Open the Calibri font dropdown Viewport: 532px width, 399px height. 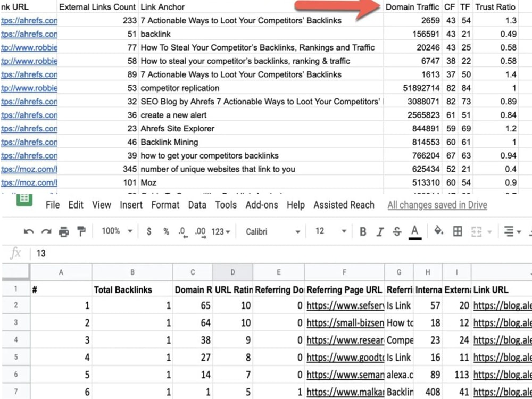point(273,232)
